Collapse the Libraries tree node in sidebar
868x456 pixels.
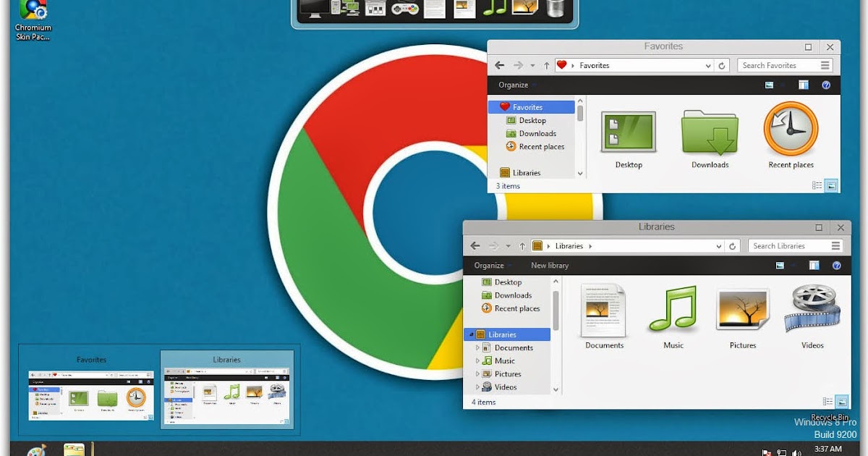(472, 334)
